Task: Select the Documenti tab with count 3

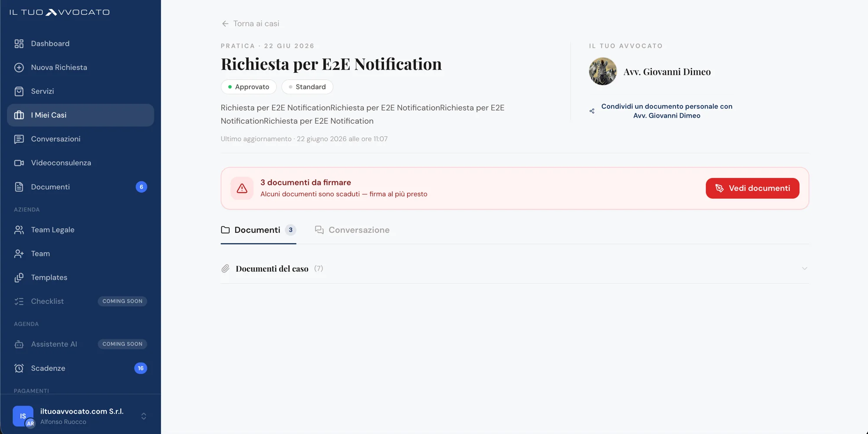Action: tap(258, 230)
